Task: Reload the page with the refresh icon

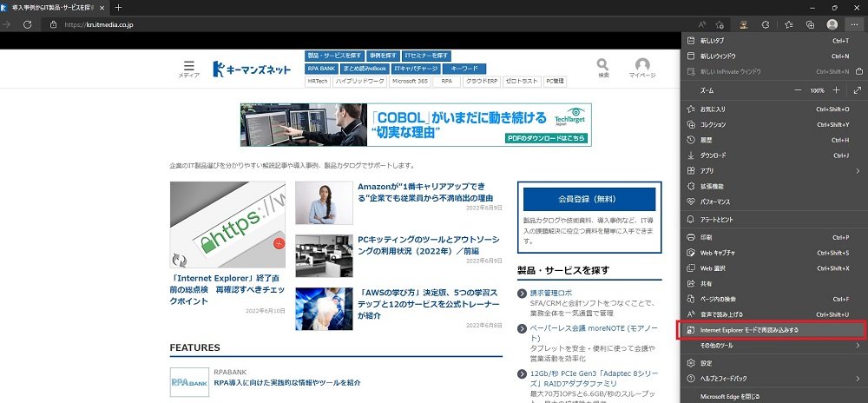Action: click(x=27, y=24)
